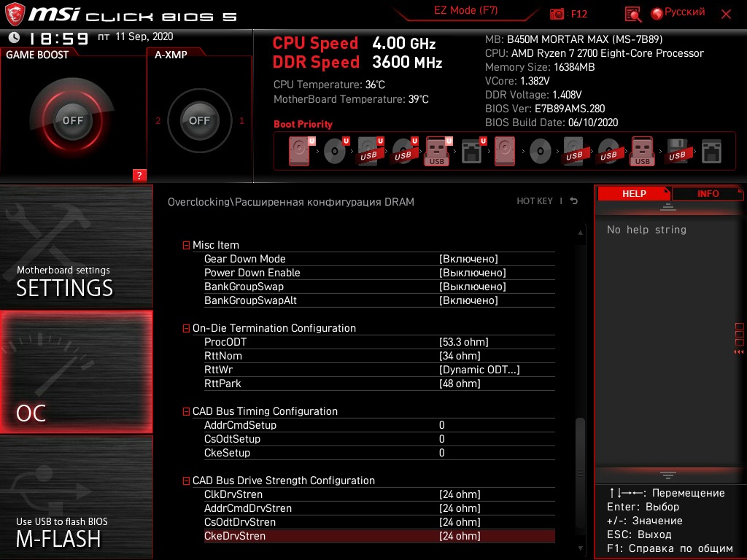Select the legacy network boot icon
The width and height of the screenshot is (747, 560).
click(711, 151)
